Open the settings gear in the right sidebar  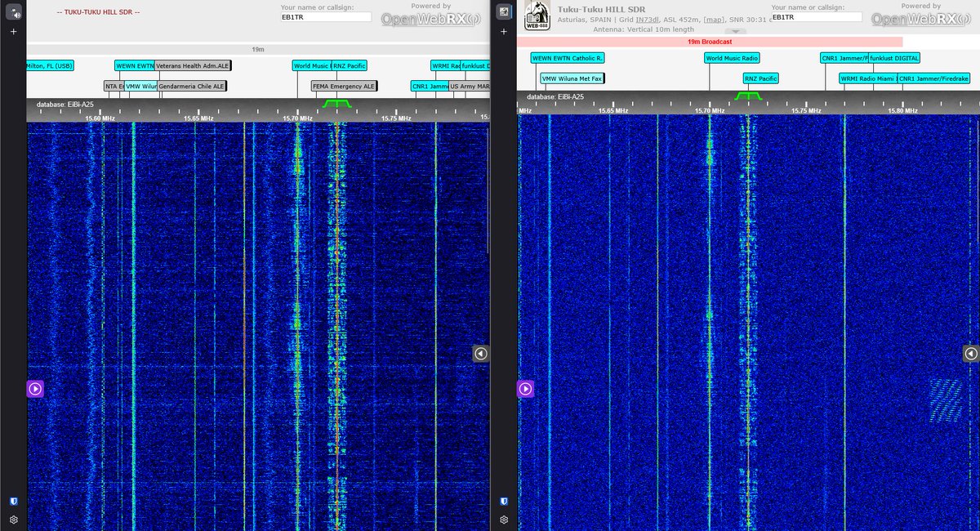pyautogui.click(x=503, y=520)
